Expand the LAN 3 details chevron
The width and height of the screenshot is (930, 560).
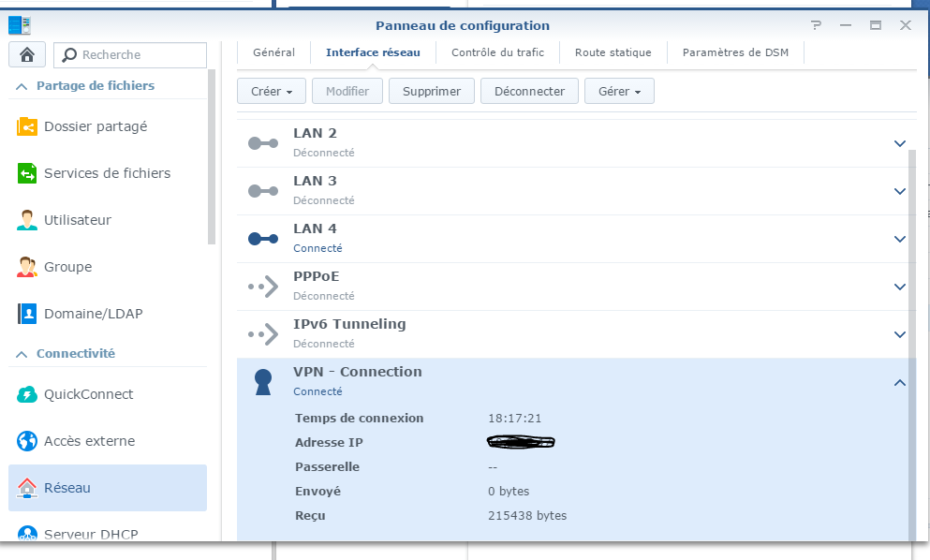tap(900, 191)
